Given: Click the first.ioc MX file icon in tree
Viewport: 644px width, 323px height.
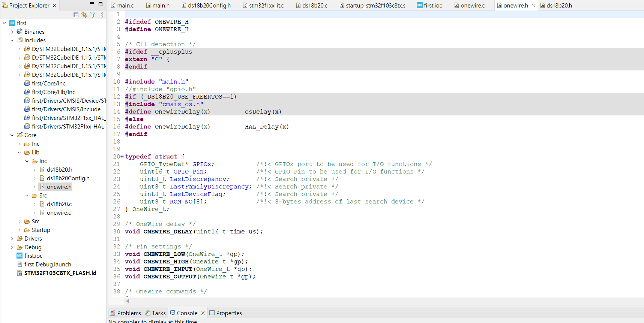Looking at the screenshot, I should coord(20,256).
